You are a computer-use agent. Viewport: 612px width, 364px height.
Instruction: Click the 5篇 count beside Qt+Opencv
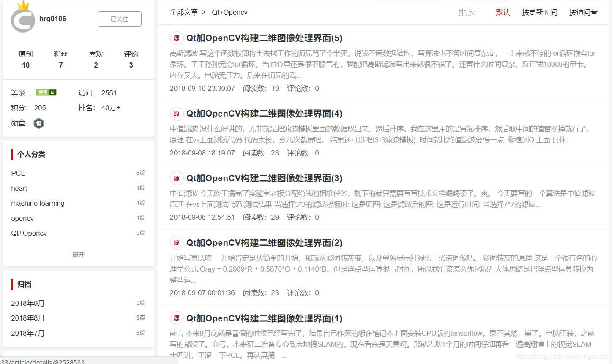tap(141, 233)
